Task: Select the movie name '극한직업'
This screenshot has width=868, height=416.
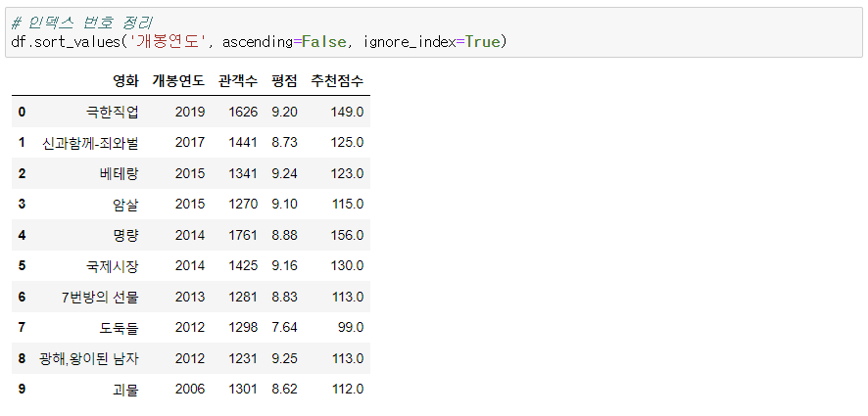Action: point(113,113)
